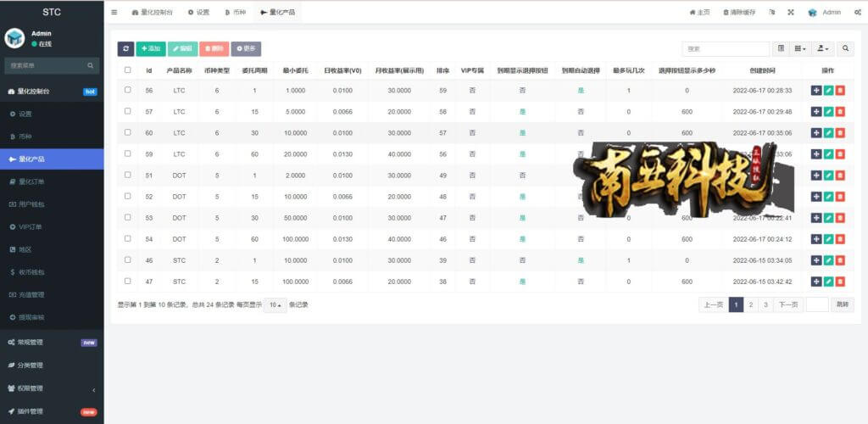Collapse the 量化控制台 sidebar group
Image resolution: width=868 pixels, height=424 pixels.
(x=52, y=92)
